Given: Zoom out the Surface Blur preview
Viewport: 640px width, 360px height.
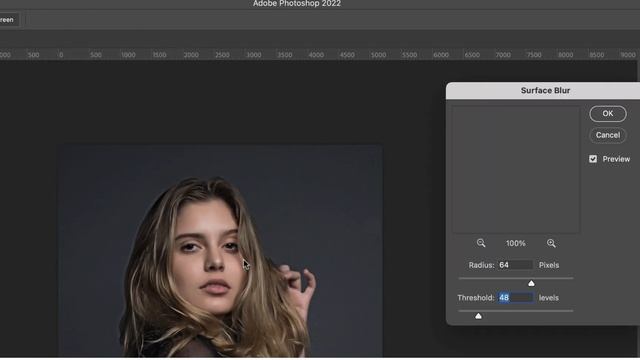Looking at the screenshot, I should pyautogui.click(x=481, y=243).
